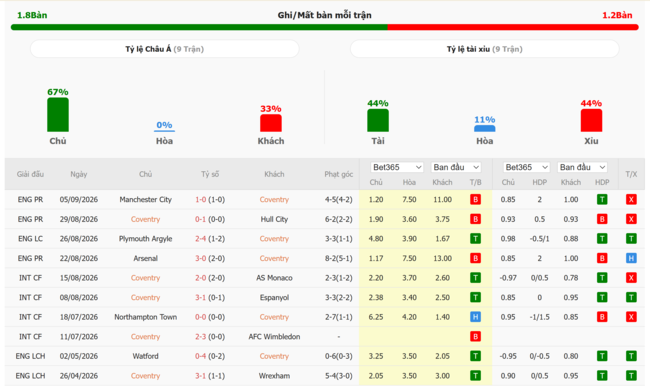Click green T over/under badge in Watford row
The width and height of the screenshot is (650, 389).
coord(631,356)
